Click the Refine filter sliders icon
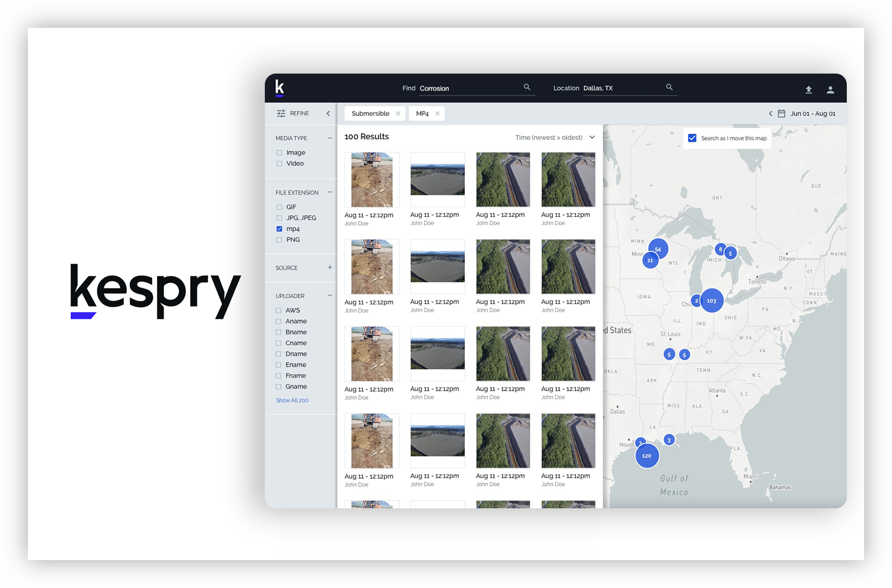 (281, 113)
